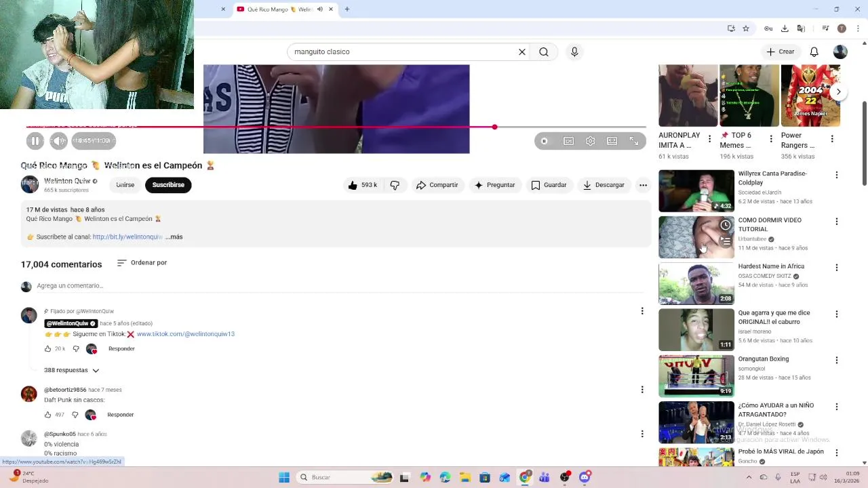Reply to pinned @WelintonQuiw comment
This screenshot has height=488, width=868.
pyautogui.click(x=121, y=349)
